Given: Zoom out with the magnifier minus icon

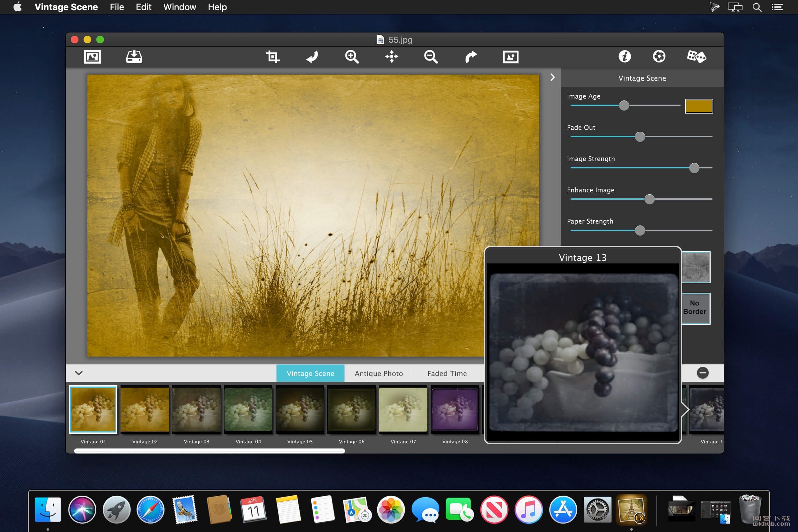Looking at the screenshot, I should 431,57.
